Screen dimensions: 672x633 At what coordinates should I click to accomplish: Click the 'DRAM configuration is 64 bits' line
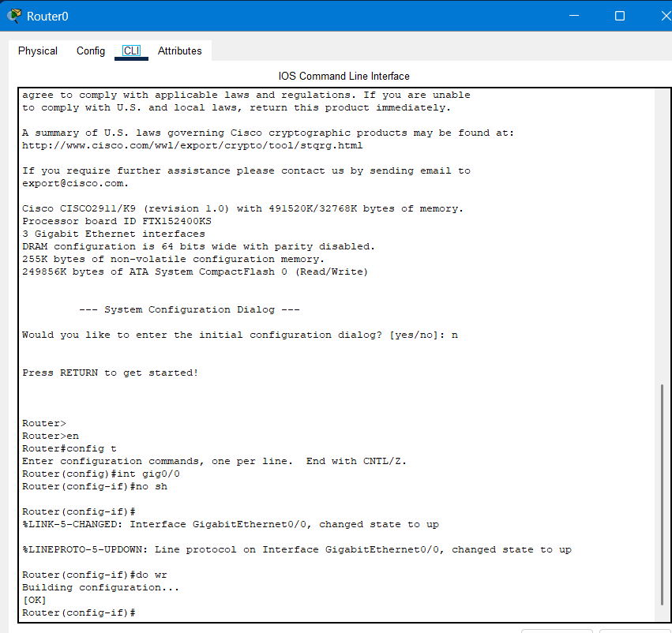pyautogui.click(x=198, y=246)
